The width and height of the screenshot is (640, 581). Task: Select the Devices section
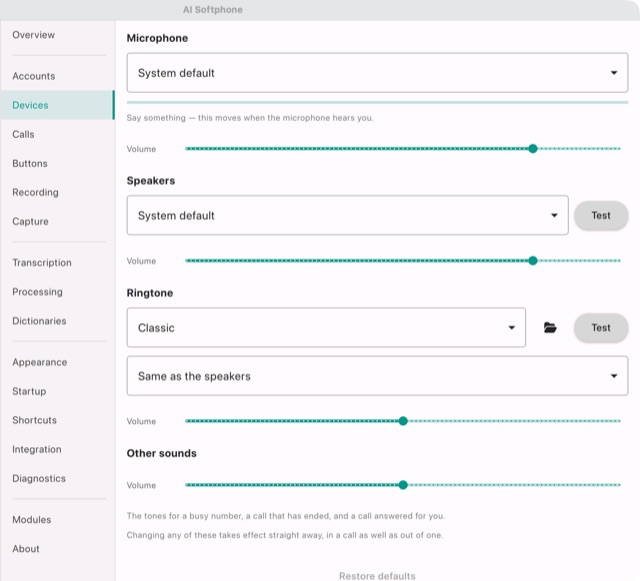tap(58, 105)
